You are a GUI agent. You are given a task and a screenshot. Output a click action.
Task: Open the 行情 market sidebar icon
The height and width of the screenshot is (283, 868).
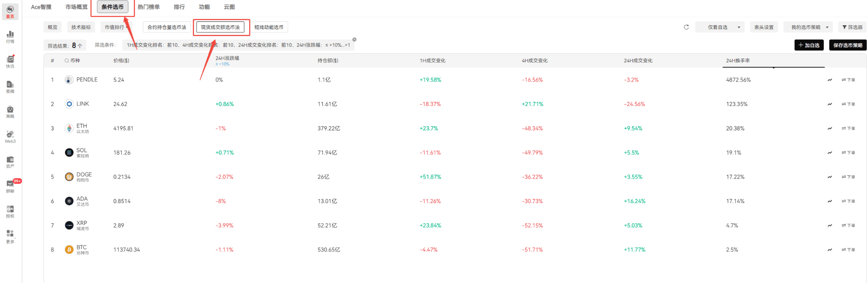pos(10,37)
